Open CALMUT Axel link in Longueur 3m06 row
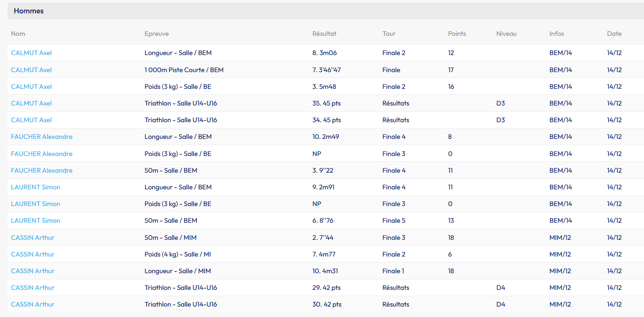 coord(31,53)
